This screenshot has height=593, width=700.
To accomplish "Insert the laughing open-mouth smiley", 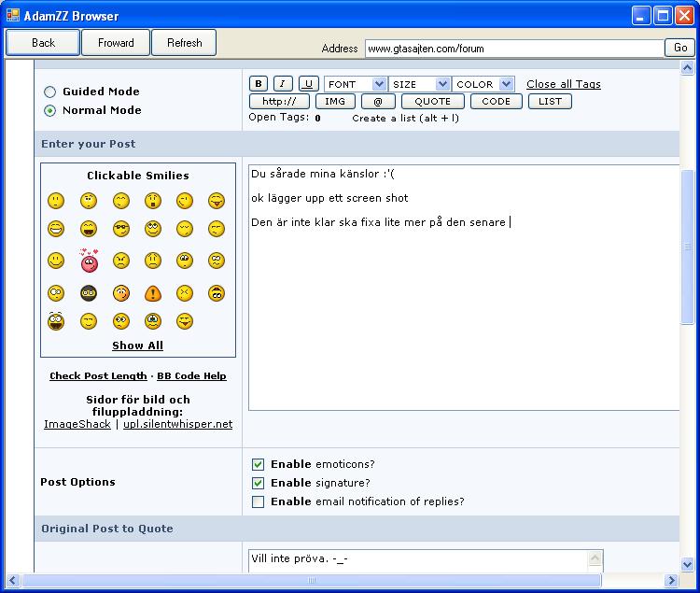I will 89,229.
